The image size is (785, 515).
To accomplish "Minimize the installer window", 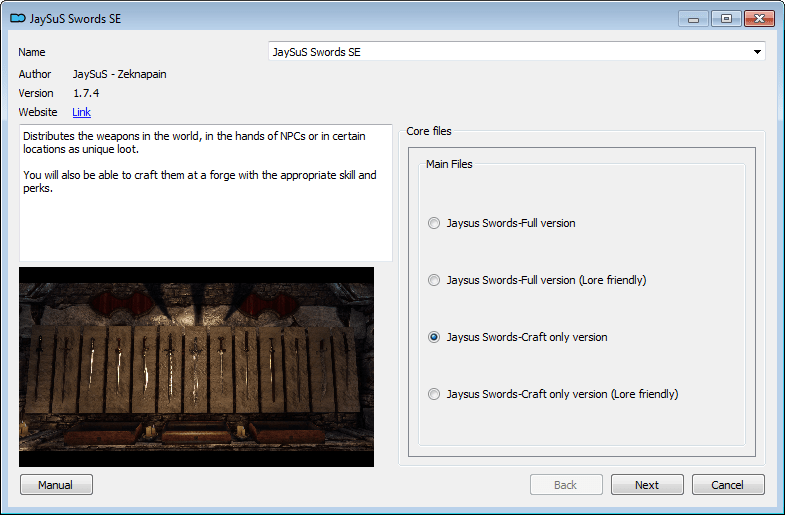I will pos(693,19).
